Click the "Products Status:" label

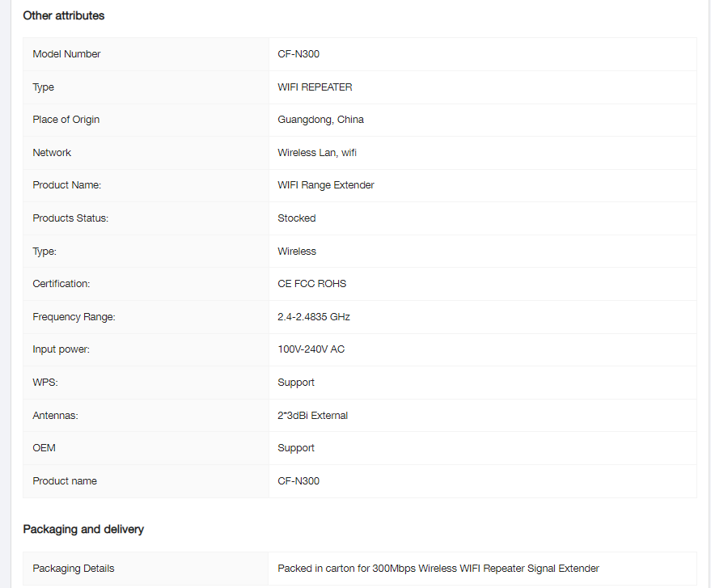point(70,218)
